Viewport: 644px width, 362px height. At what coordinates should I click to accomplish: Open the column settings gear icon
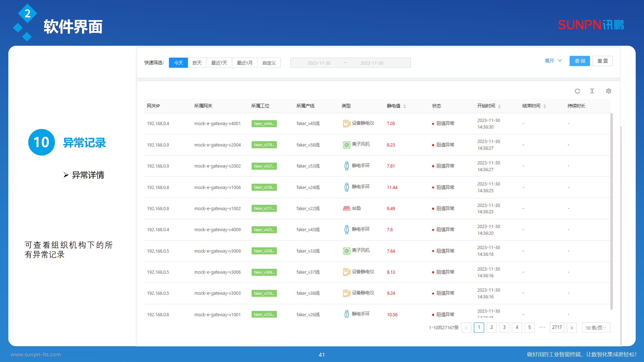609,91
